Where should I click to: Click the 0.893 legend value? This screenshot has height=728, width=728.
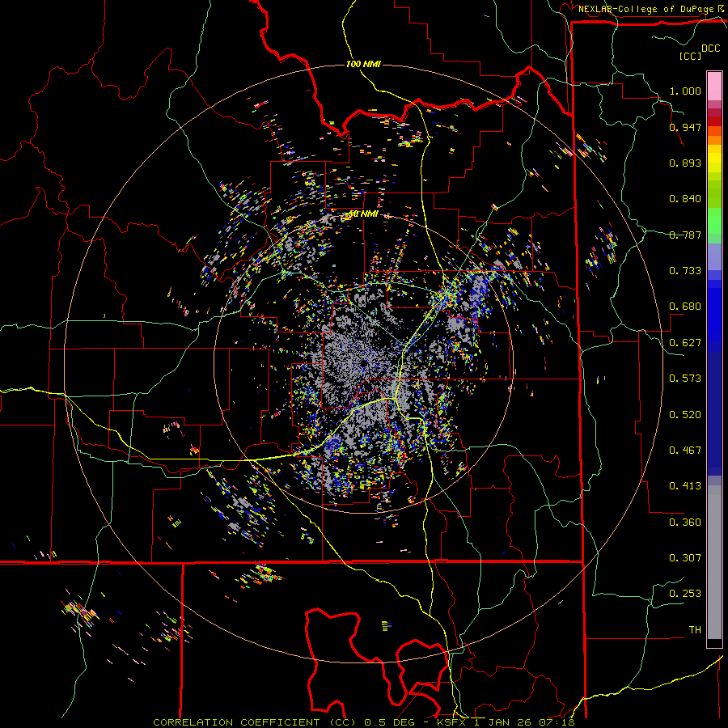[685, 163]
